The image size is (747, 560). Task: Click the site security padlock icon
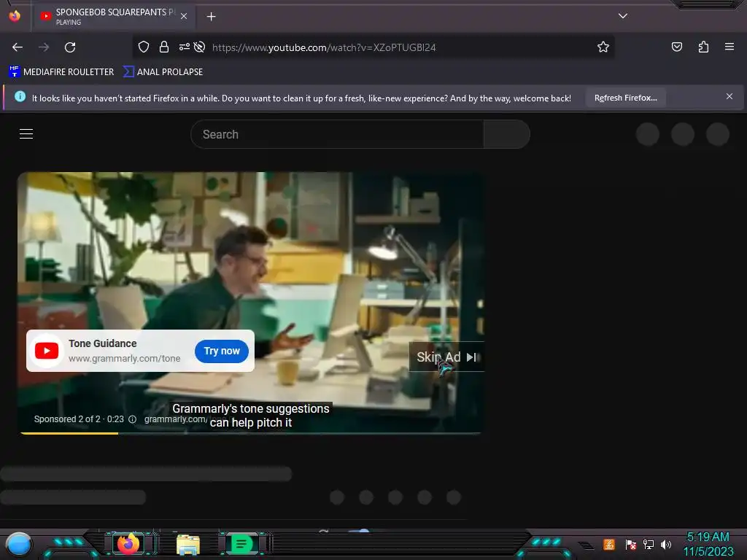point(164,47)
